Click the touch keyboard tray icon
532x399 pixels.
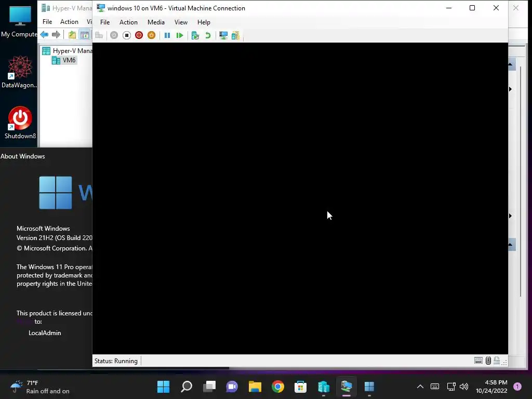click(435, 387)
